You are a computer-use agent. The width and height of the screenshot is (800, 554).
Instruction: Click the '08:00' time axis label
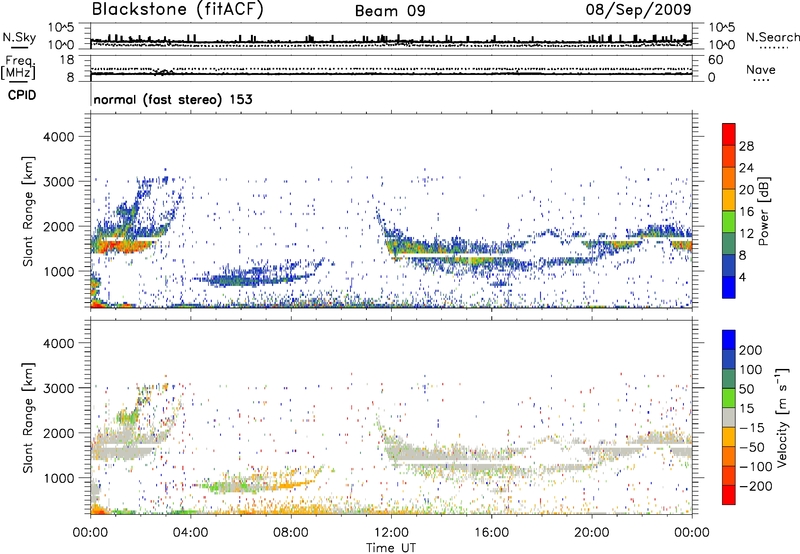[x=291, y=533]
